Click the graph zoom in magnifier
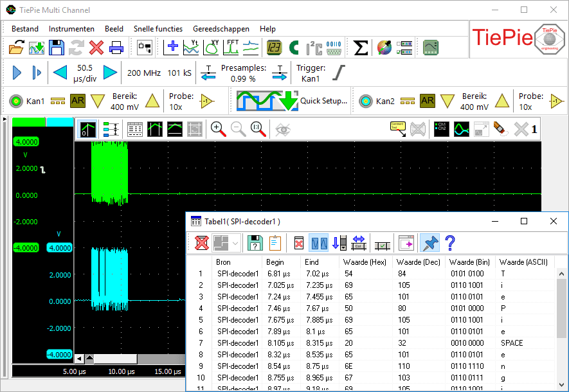Image resolution: width=569 pixels, height=392 pixels. pos(219,129)
